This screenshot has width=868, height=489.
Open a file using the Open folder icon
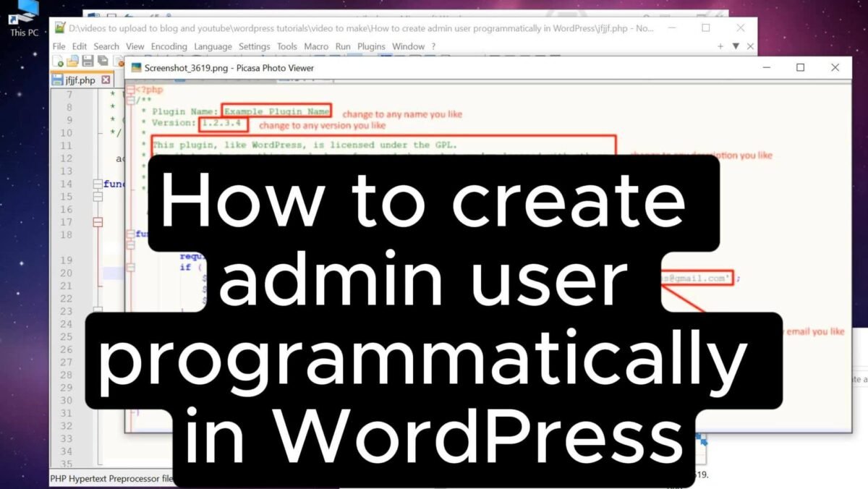(73, 61)
